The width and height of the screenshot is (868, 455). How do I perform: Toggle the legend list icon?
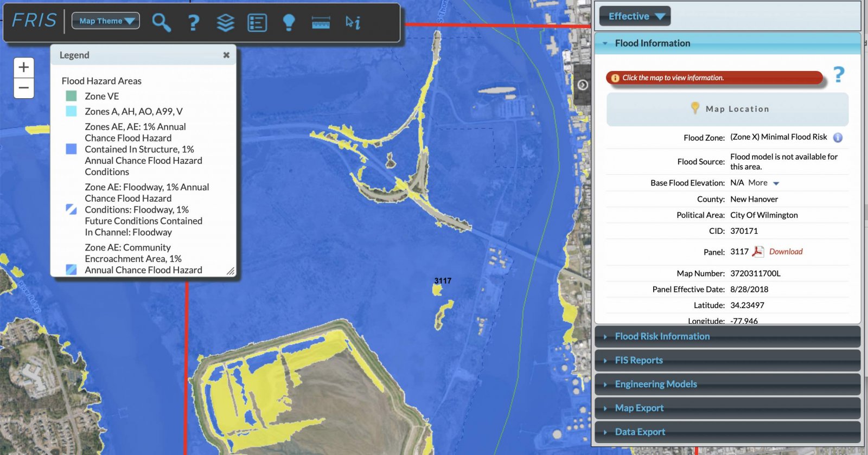[x=257, y=23]
